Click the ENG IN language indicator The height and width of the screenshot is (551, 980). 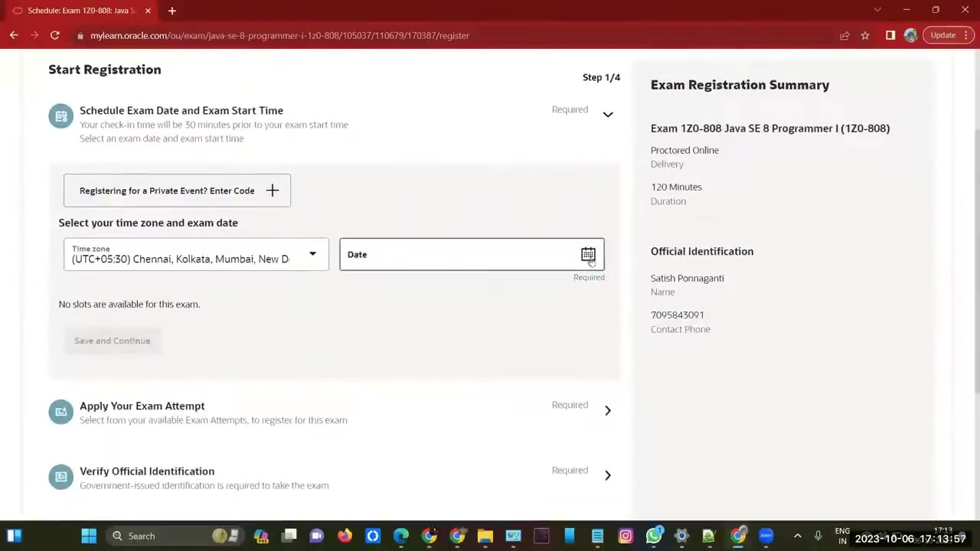pyautogui.click(x=842, y=536)
